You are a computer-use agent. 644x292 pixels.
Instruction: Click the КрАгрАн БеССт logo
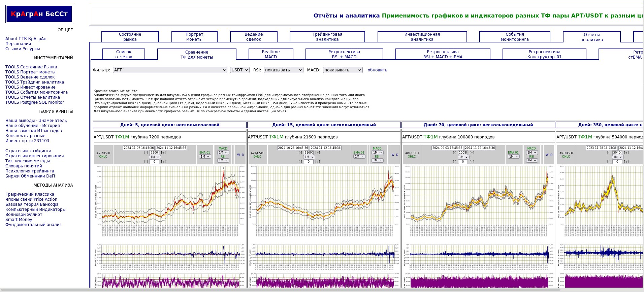(x=39, y=14)
